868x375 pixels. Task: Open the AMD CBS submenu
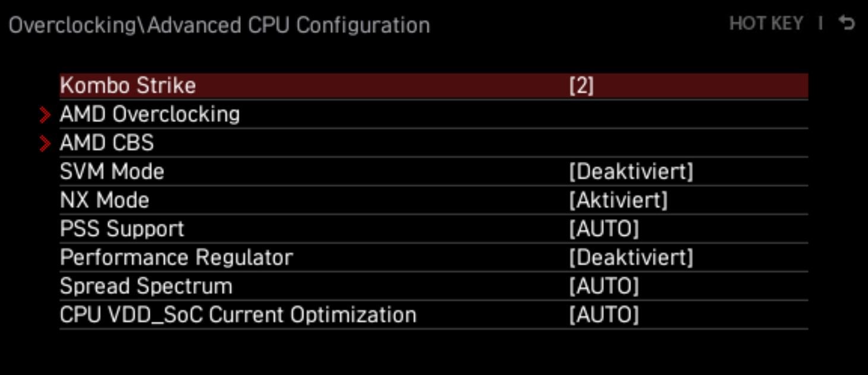tap(107, 143)
